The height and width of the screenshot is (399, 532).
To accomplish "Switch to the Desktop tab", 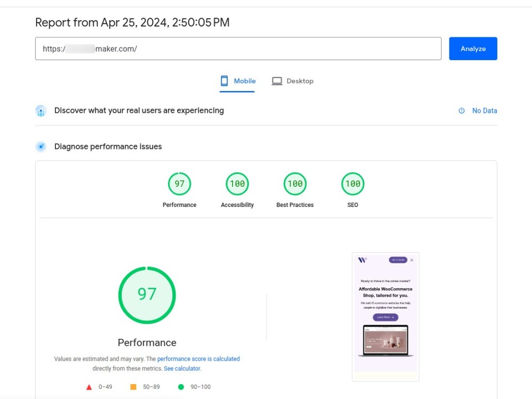I will [x=293, y=81].
